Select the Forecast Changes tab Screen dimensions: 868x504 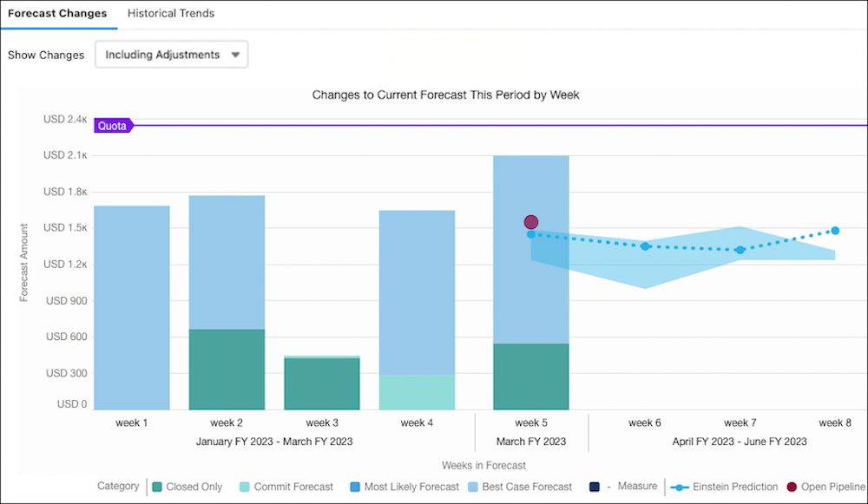point(57,14)
